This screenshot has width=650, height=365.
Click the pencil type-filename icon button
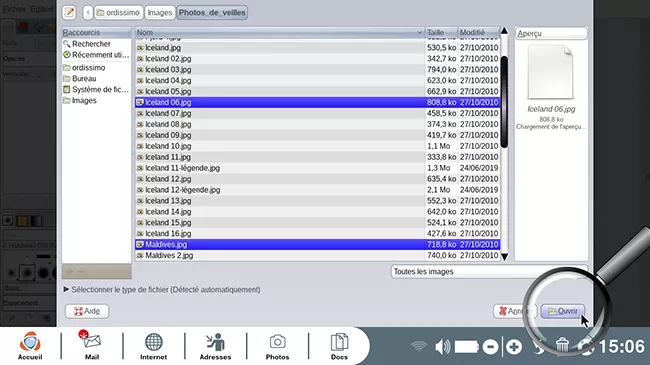(x=69, y=12)
